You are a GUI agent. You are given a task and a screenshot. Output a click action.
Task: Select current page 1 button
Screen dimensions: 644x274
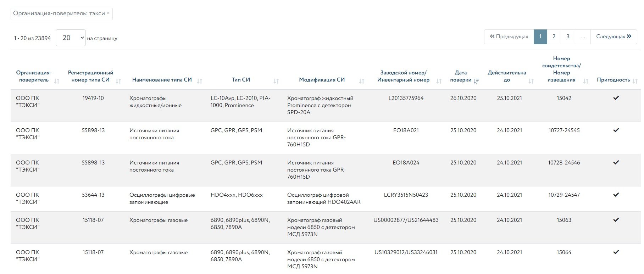coord(540,37)
